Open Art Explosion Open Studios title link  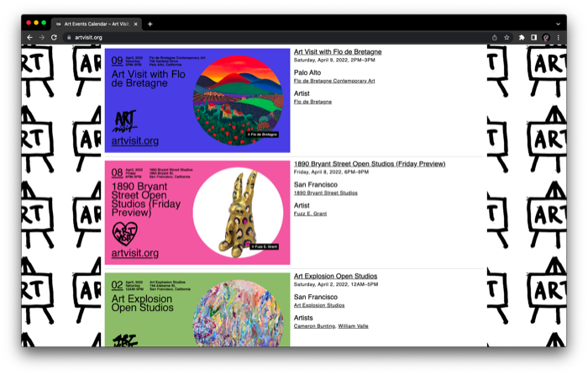tap(335, 276)
